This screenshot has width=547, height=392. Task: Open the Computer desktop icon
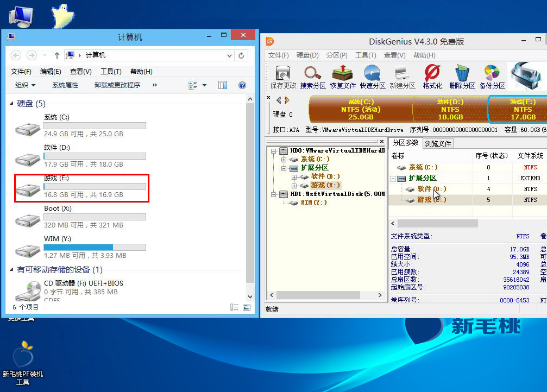coord(21,16)
